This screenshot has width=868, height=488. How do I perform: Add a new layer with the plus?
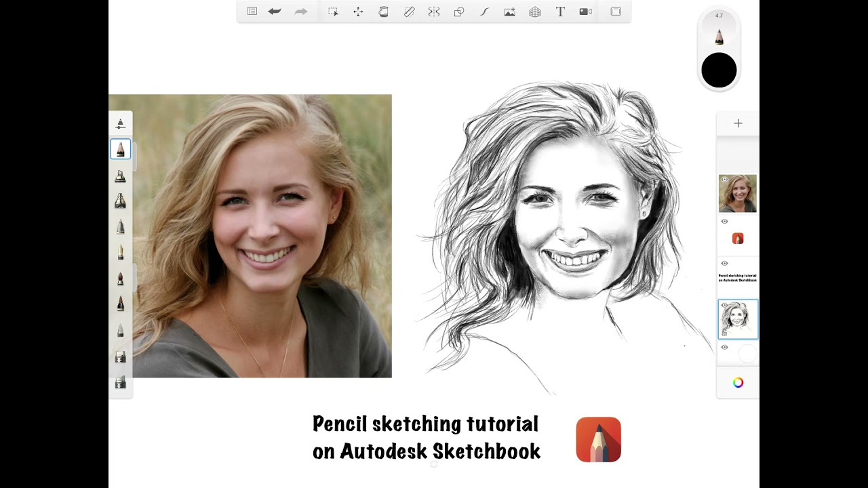(738, 123)
